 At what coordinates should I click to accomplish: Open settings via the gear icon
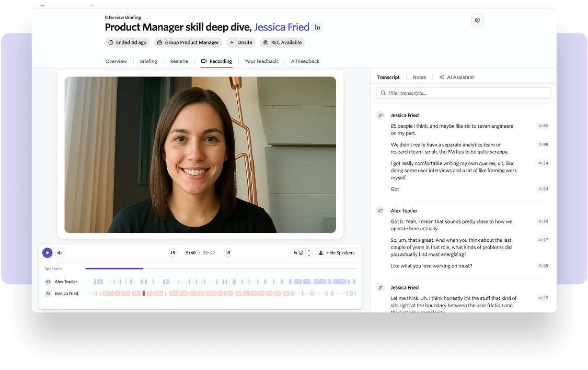coord(477,20)
